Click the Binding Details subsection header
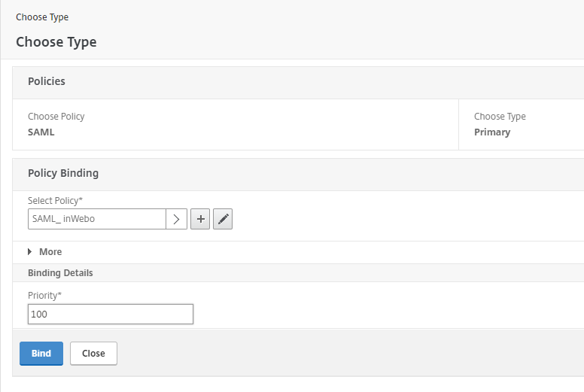 (60, 272)
